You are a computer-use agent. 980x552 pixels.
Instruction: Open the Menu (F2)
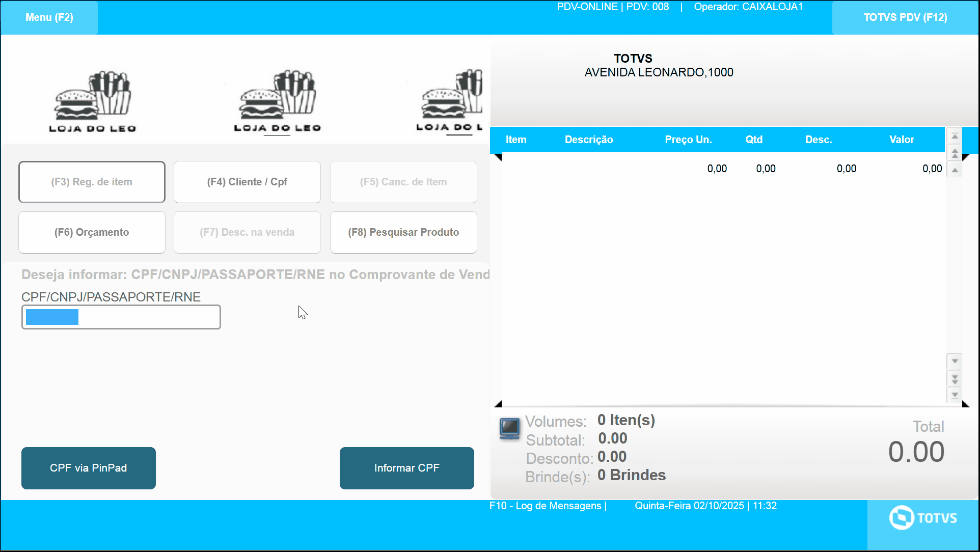[49, 17]
